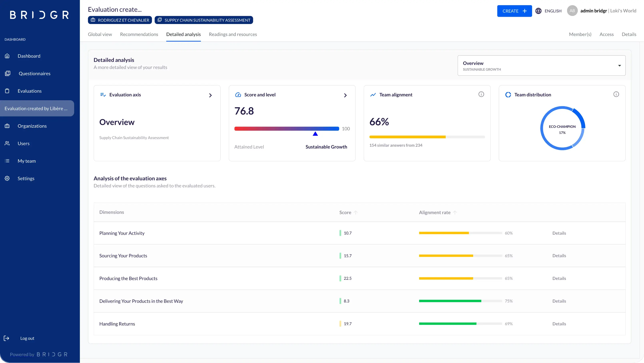
Task: Open the Overview Sustainable Growth dropdown
Action: click(x=541, y=66)
